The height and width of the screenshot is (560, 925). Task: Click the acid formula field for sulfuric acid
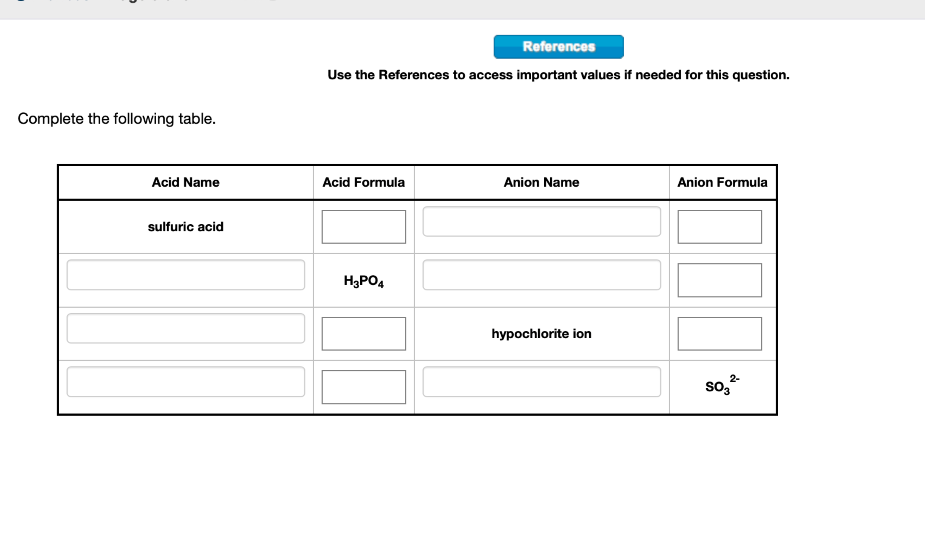coord(363,226)
